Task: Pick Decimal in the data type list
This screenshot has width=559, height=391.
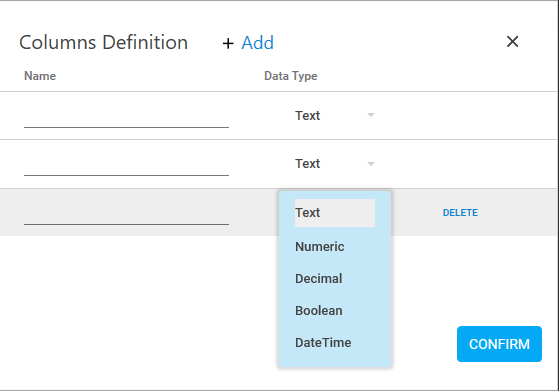Action: [x=318, y=278]
